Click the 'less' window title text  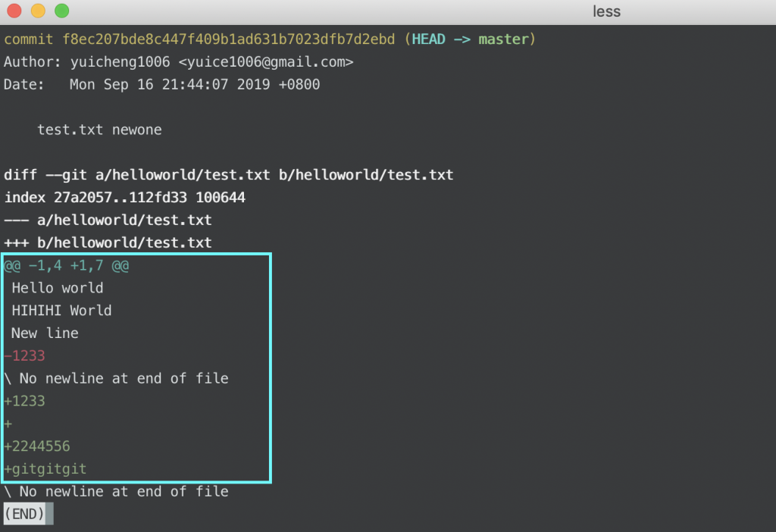point(606,11)
